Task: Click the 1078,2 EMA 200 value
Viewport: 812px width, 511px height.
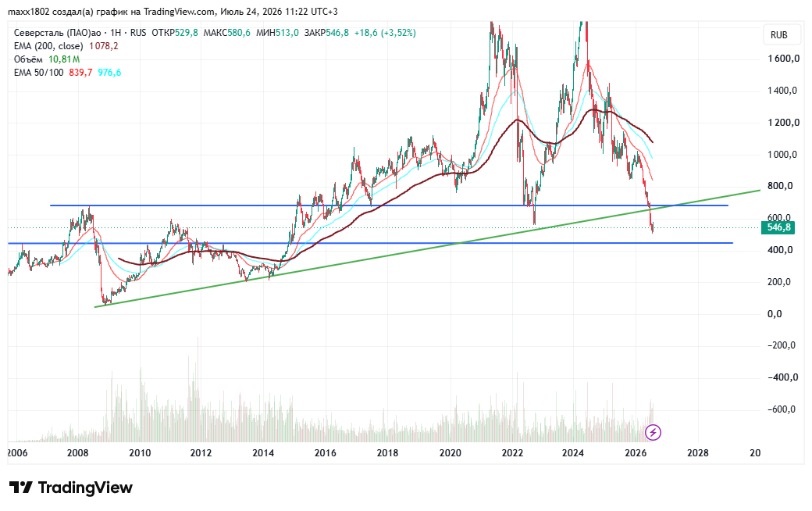Action: click(x=104, y=46)
